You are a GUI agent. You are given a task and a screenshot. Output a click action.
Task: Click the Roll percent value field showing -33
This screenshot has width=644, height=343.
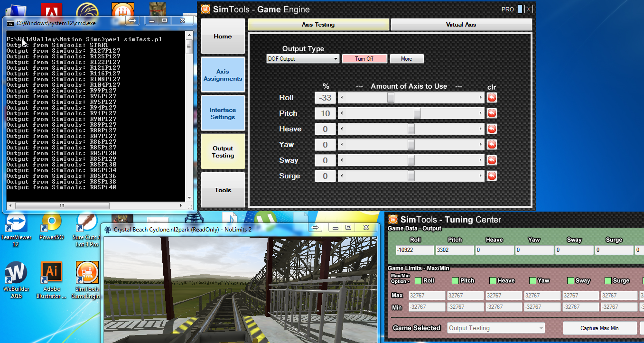point(325,98)
